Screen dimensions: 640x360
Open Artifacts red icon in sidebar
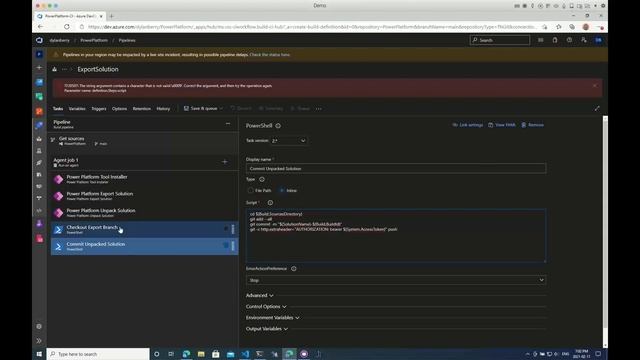pyautogui.click(x=39, y=238)
